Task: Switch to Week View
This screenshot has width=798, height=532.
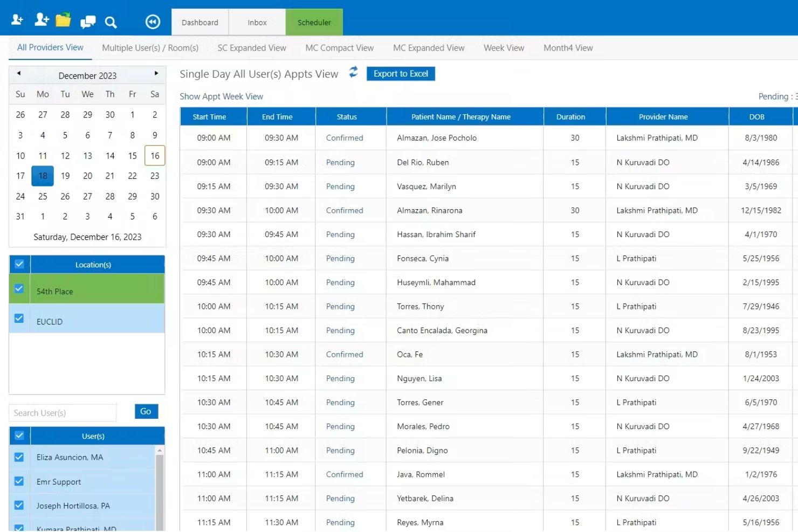Action: click(x=504, y=48)
